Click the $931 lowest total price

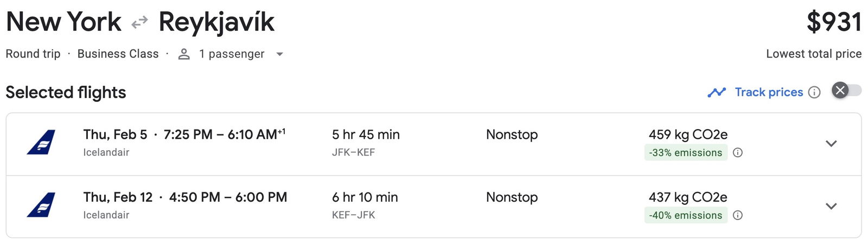click(834, 22)
